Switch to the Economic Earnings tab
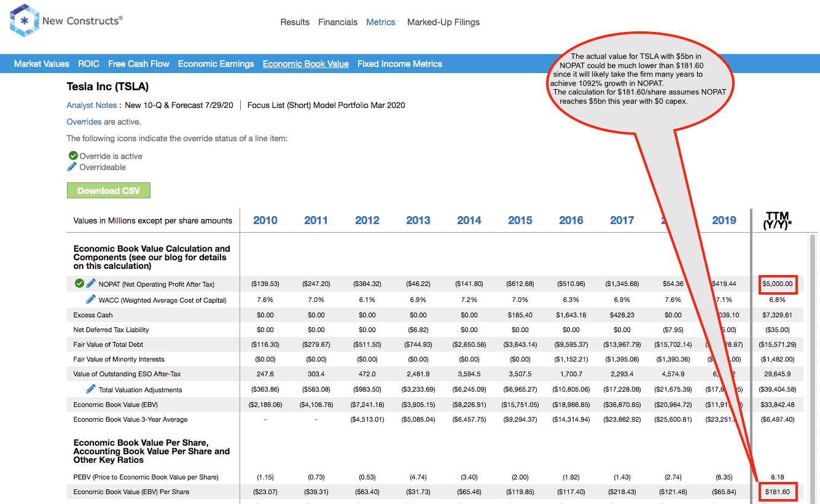Viewport: 820px width, 504px height. coord(216,64)
